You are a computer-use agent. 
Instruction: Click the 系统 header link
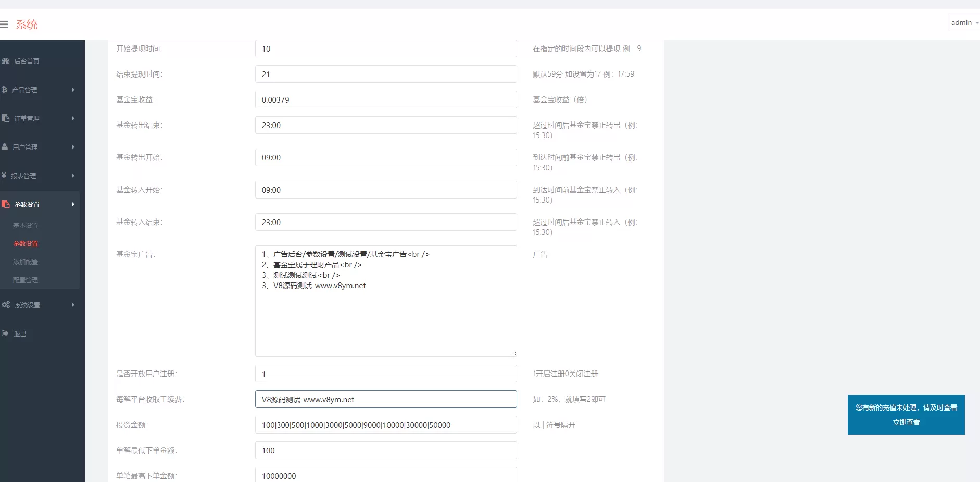pos(27,24)
